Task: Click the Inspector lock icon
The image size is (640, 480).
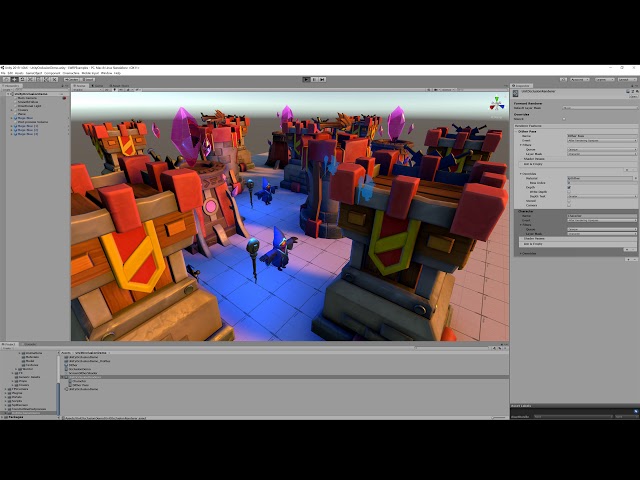Action: click(632, 86)
